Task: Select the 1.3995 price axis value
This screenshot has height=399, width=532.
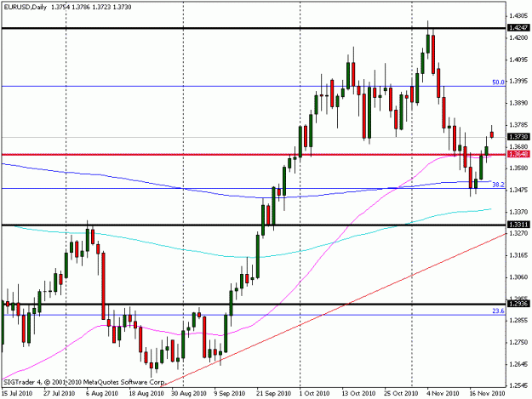Action: (518, 82)
